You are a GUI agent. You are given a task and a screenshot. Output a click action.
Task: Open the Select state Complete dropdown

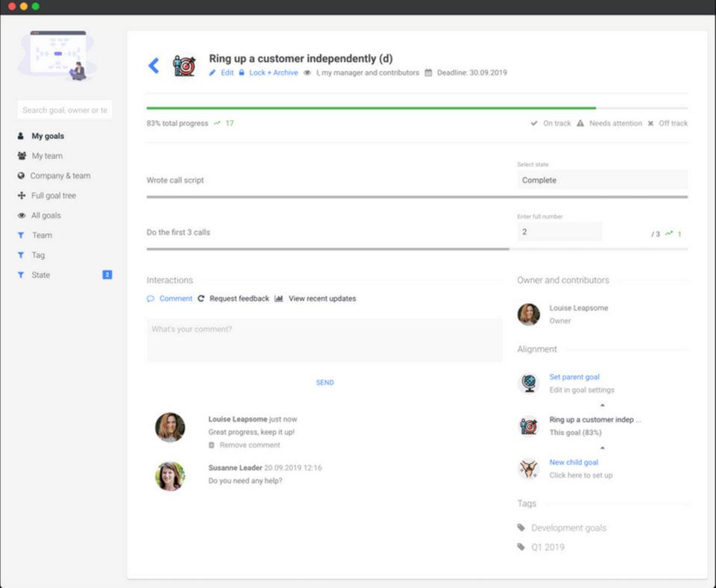(x=603, y=180)
